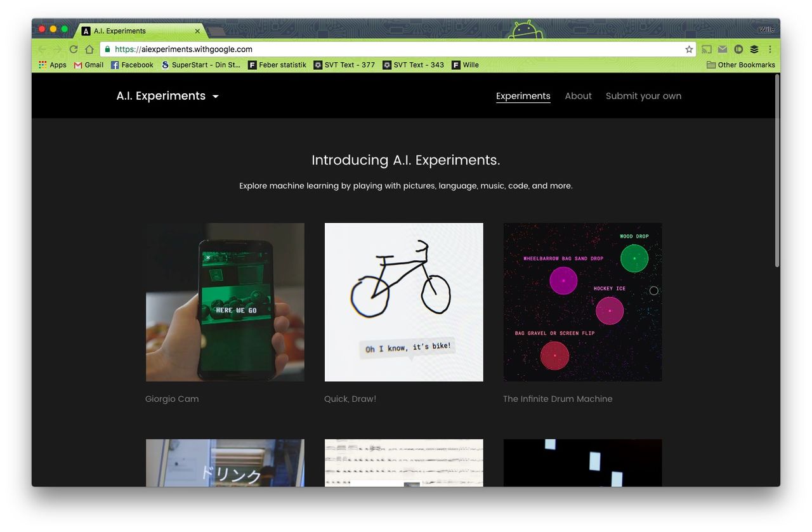Click the Quick, Draw! title link
Image resolution: width=812 pixels, height=532 pixels.
pos(350,399)
